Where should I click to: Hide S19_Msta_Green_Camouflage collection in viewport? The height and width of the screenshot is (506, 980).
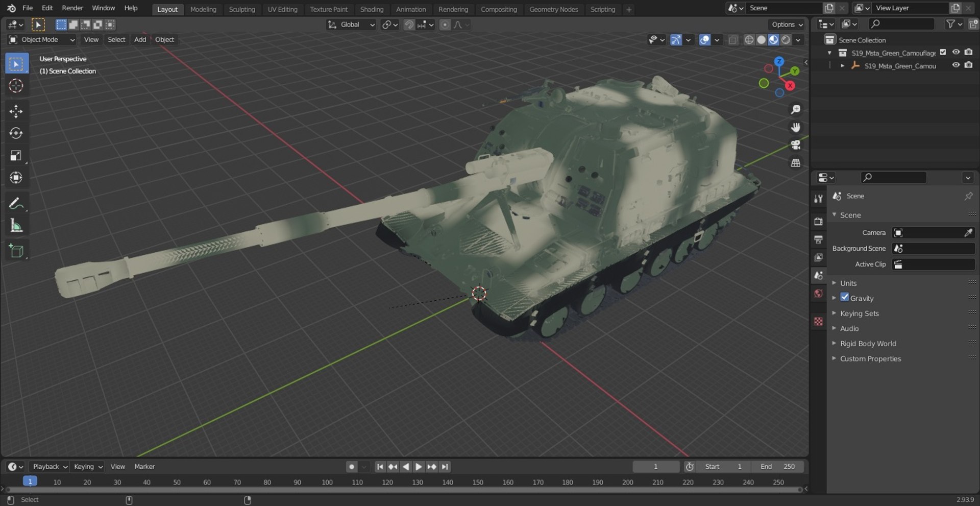pos(956,52)
